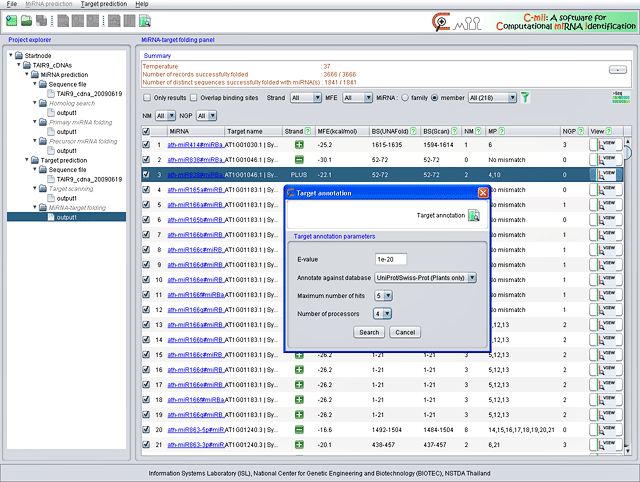Image resolution: width=640 pixels, height=482 pixels.
Task: Click the Startnode folder icon
Action: (x=19, y=56)
